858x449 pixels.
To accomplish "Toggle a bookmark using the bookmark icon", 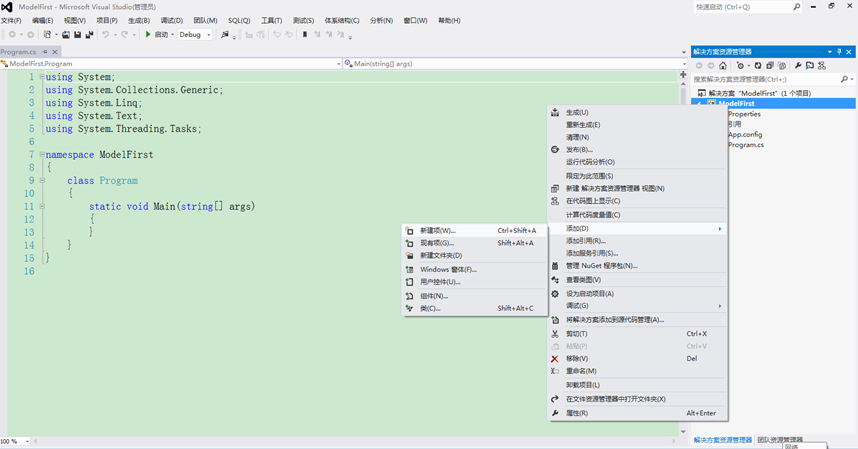I will click(x=305, y=34).
